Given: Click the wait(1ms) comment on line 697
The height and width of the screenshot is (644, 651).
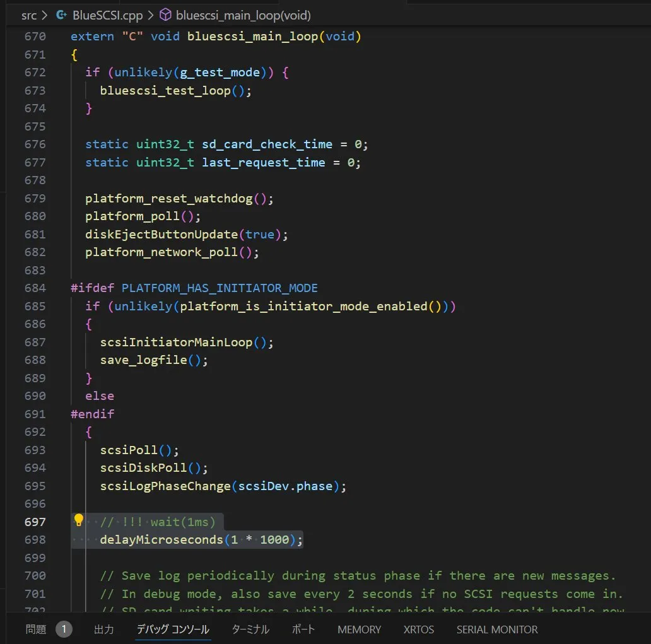Looking at the screenshot, I should (x=158, y=522).
